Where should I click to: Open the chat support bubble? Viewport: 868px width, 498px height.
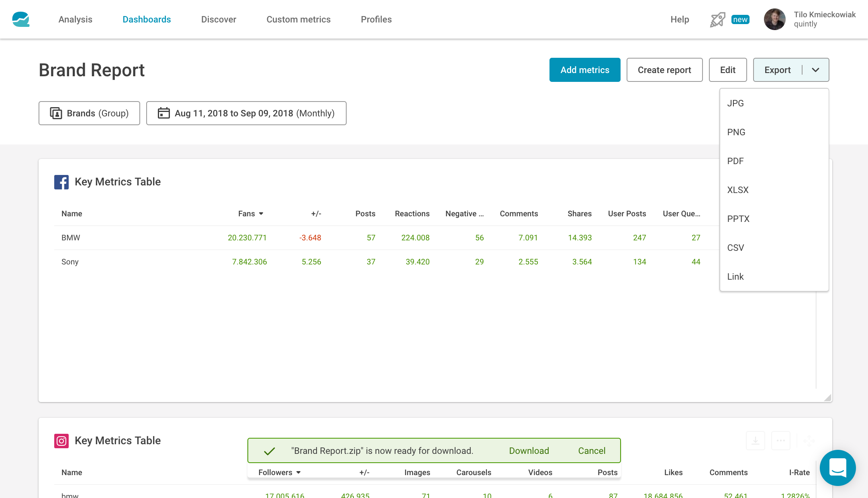[x=837, y=468]
